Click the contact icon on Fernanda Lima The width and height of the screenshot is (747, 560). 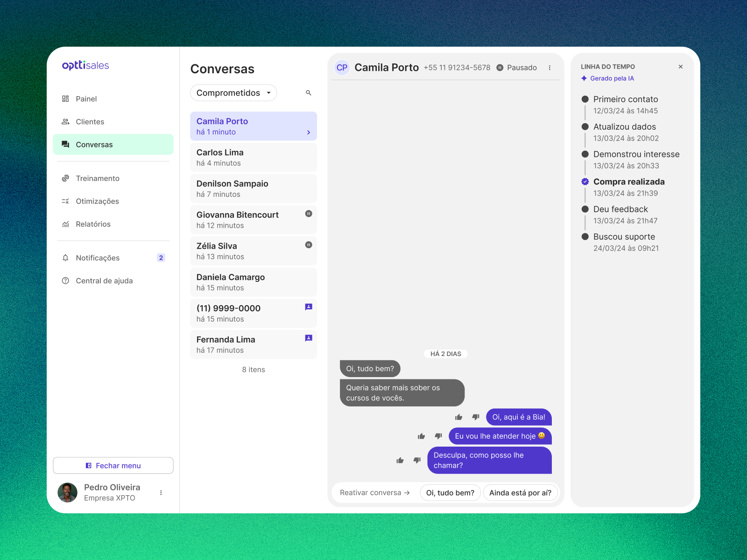[x=309, y=338]
